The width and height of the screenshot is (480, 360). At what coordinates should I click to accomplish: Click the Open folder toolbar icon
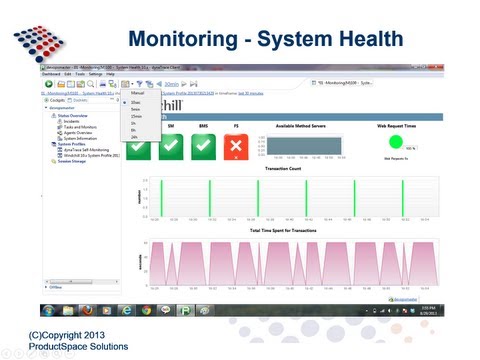[x=61, y=84]
